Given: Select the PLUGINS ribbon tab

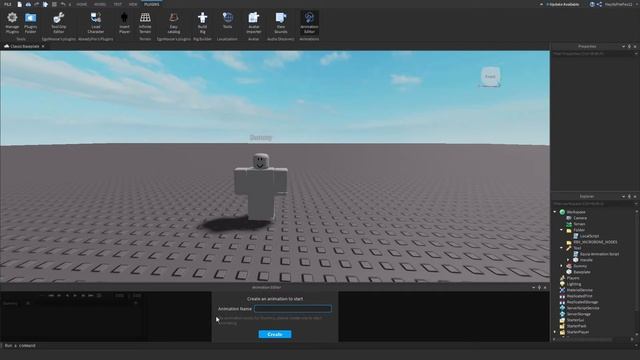Looking at the screenshot, I should click(x=152, y=4).
